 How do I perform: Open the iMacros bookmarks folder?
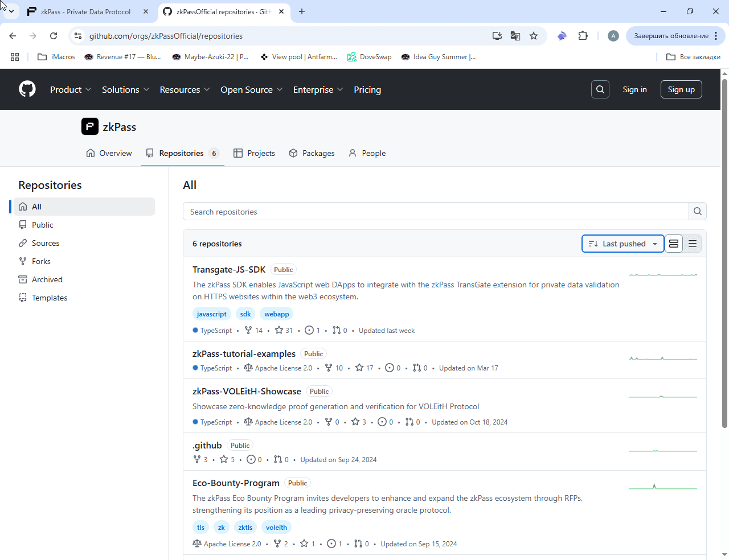pyautogui.click(x=56, y=57)
